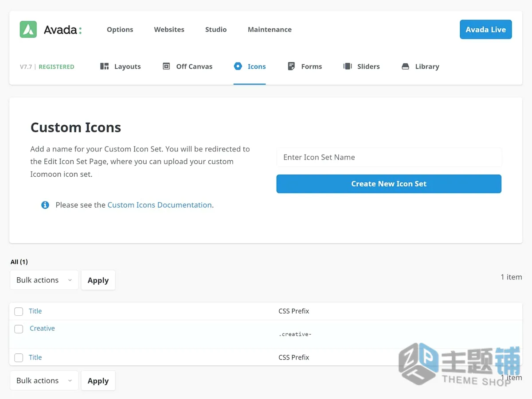Viewport: 532px width, 399px height.
Task: Launch Avada Live button
Action: coord(486,30)
